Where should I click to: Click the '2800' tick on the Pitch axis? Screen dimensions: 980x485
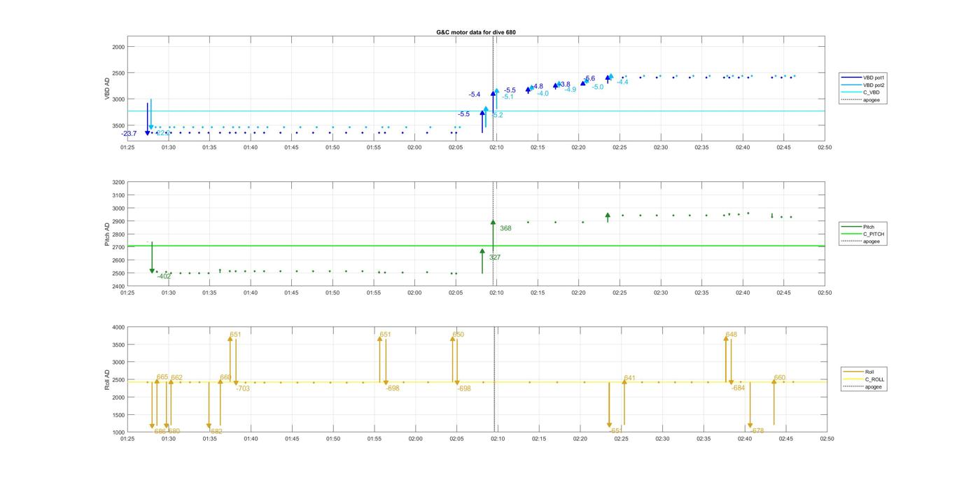118,234
